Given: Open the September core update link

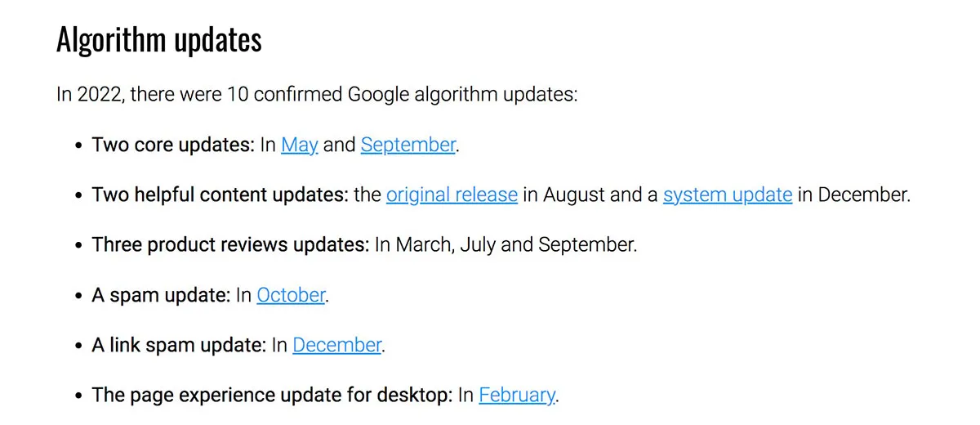Looking at the screenshot, I should coord(408,145).
